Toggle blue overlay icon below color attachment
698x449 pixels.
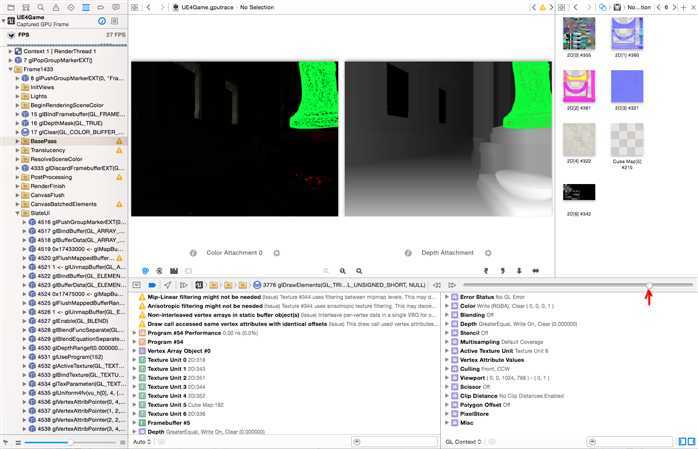[145, 271]
